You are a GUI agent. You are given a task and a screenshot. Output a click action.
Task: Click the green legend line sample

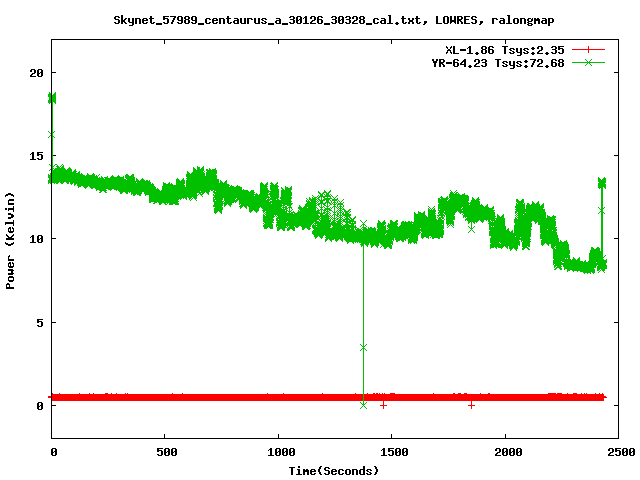588,62
